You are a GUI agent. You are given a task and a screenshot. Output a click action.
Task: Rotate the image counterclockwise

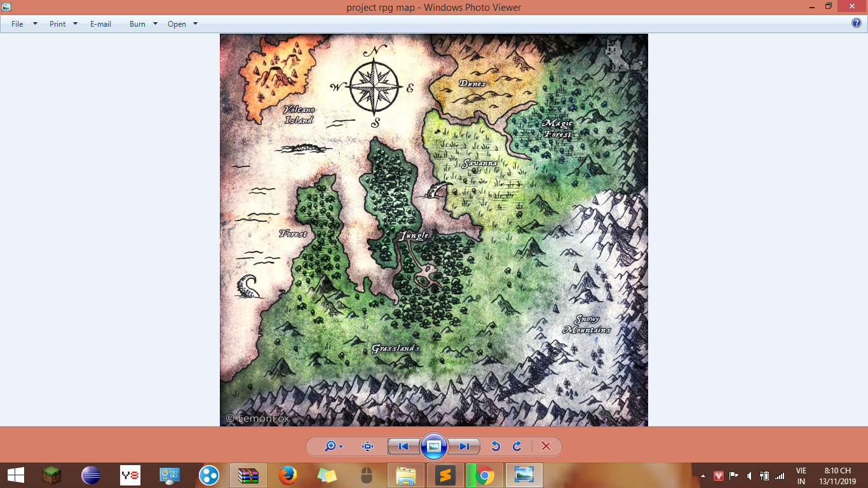[x=496, y=446]
